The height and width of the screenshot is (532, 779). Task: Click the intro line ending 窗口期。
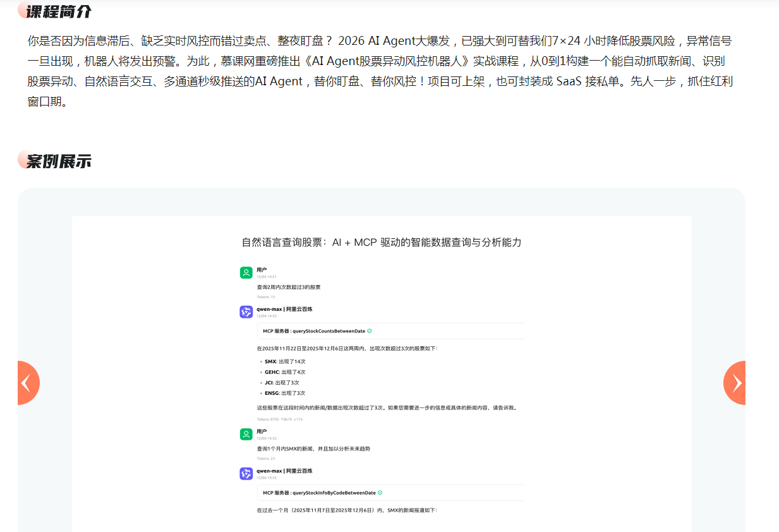click(x=47, y=102)
